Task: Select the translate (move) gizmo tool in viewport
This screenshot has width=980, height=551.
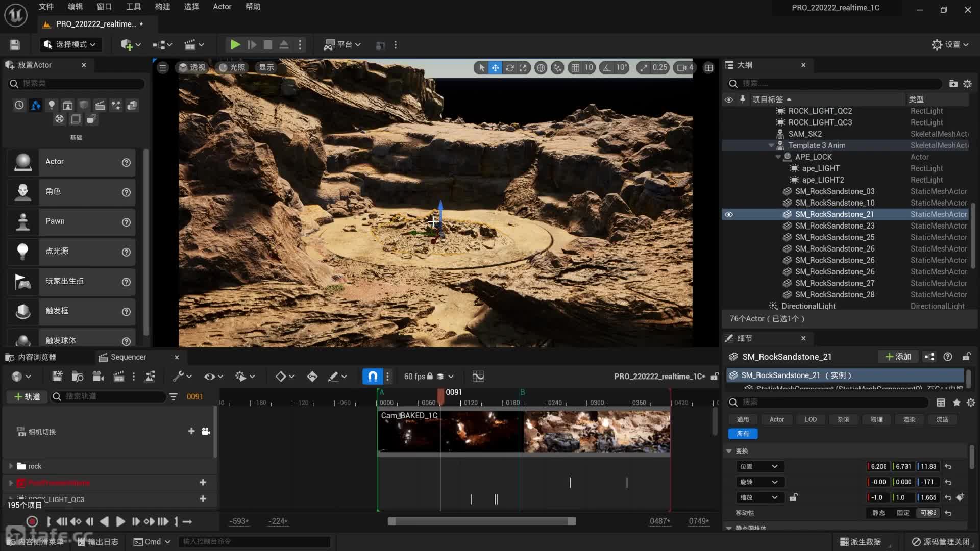Action: pos(495,67)
